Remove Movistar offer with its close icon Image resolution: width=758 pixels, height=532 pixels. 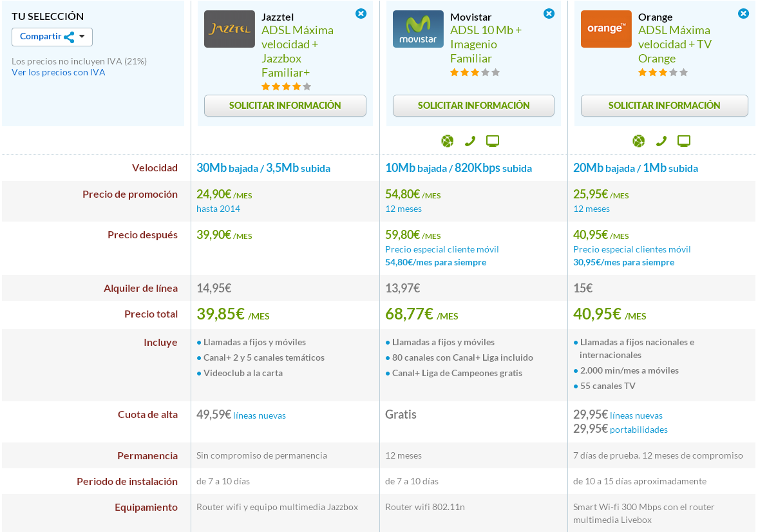(x=549, y=14)
